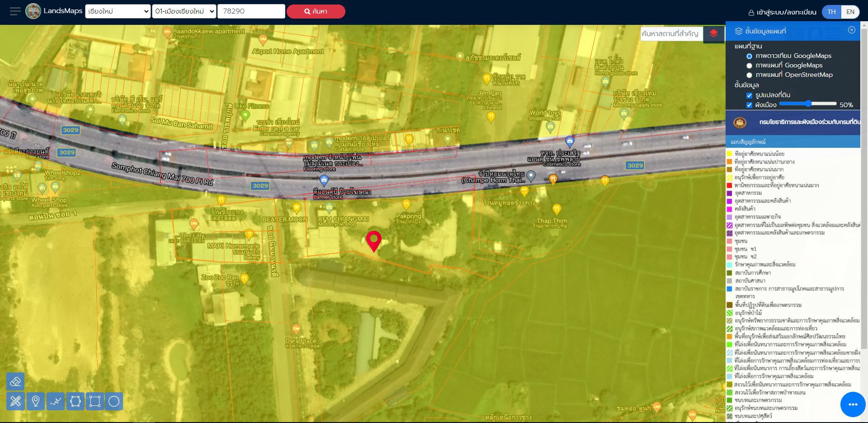This screenshot has height=423, width=868.
Task: Select the polygon drawing tool
Action: pos(75,401)
